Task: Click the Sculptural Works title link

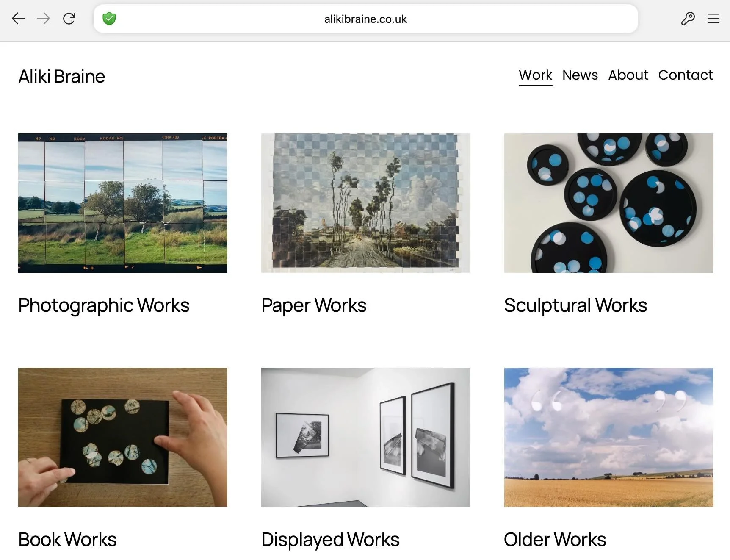Action: (x=575, y=305)
